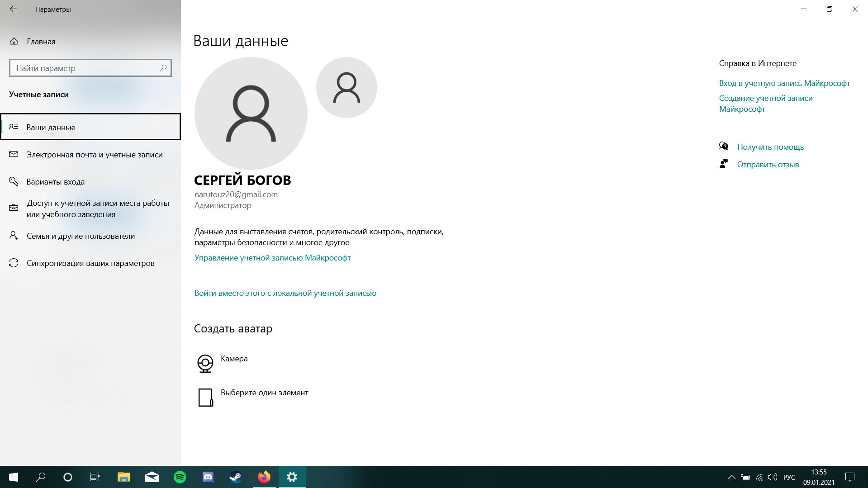
Task: Open Discord from taskbar
Action: 208,477
